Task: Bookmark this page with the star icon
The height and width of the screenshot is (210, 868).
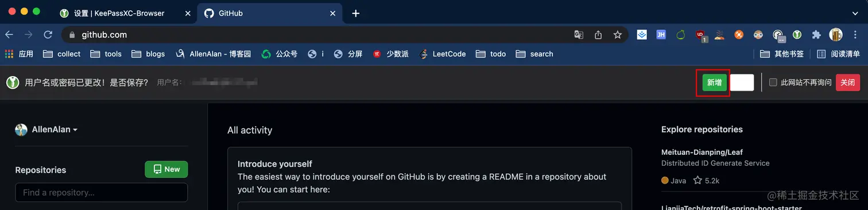Action: click(618, 35)
